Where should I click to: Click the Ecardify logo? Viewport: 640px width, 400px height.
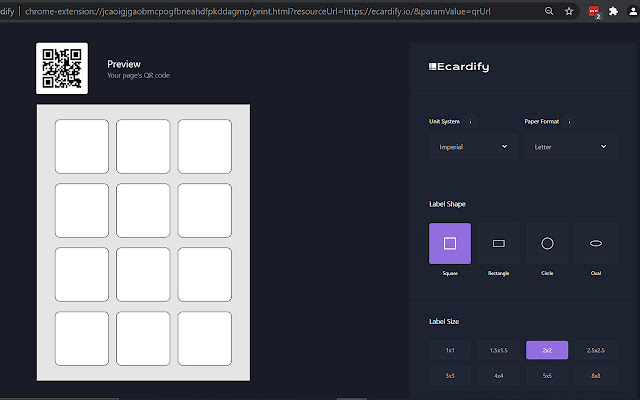459,67
